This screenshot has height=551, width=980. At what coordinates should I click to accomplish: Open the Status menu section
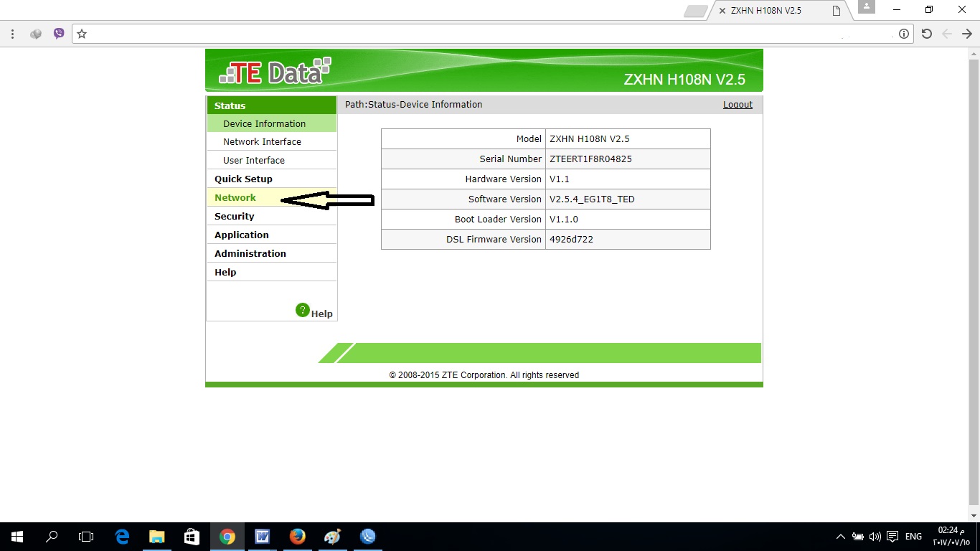pos(272,105)
